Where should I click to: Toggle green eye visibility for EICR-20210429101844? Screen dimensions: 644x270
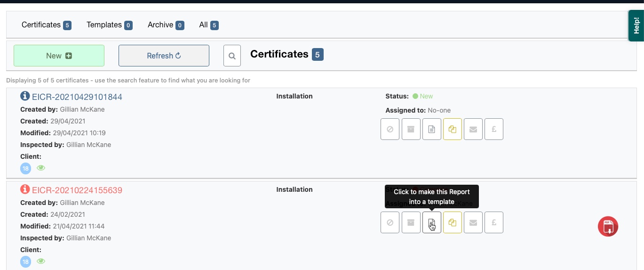pos(41,168)
